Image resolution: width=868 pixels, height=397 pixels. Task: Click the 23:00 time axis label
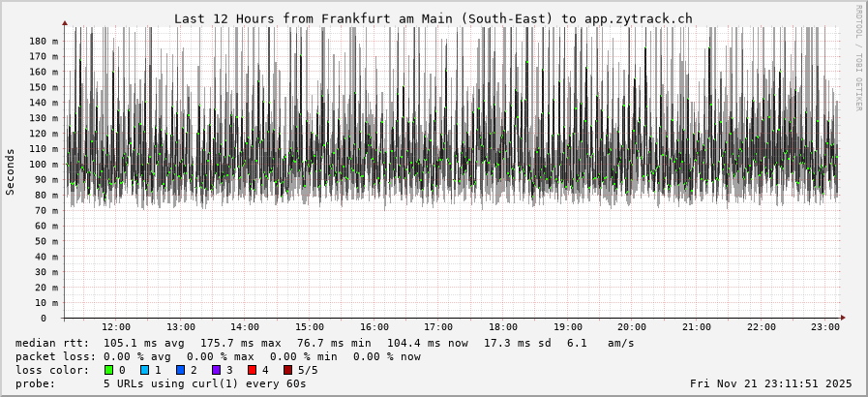click(825, 327)
